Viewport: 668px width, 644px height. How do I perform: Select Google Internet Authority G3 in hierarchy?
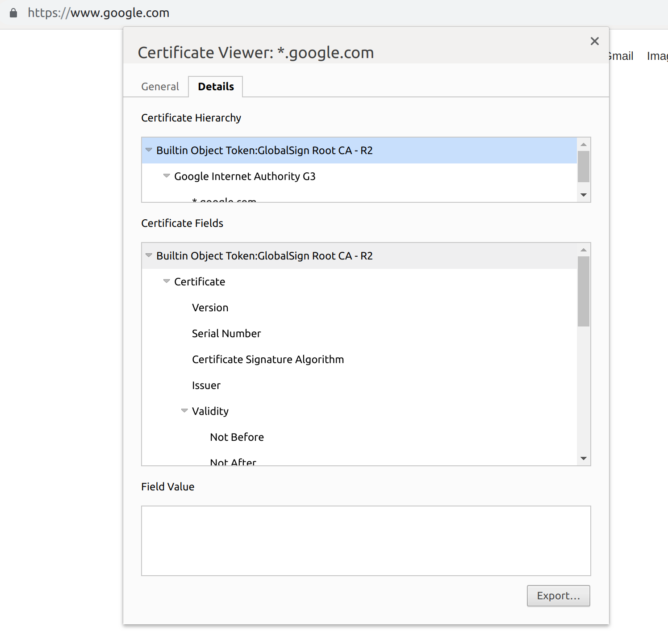pos(359,176)
